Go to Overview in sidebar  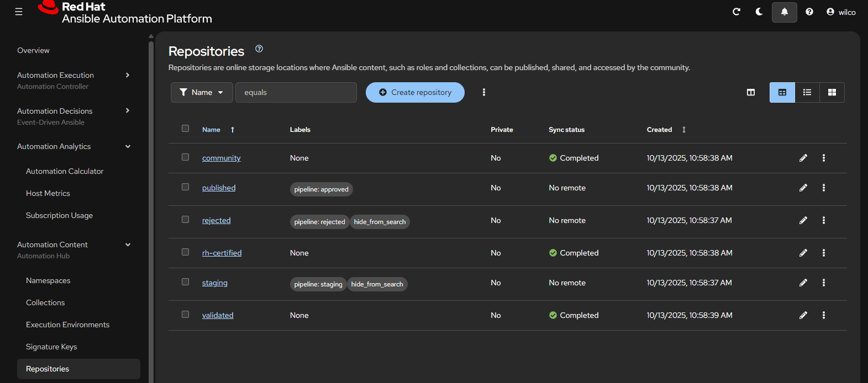pos(33,50)
